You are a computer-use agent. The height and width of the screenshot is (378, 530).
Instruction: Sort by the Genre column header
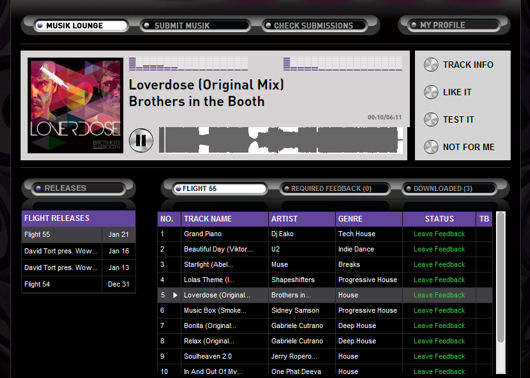[369, 219]
